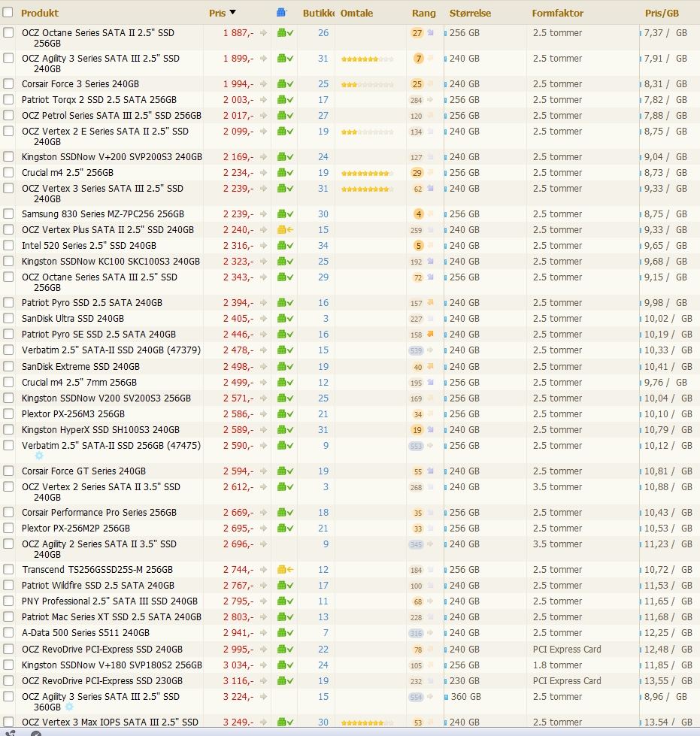Viewport: 700px width, 736px height.
Task: Click the green stock icon for Kingston HyperX SSD
Action: (285, 429)
